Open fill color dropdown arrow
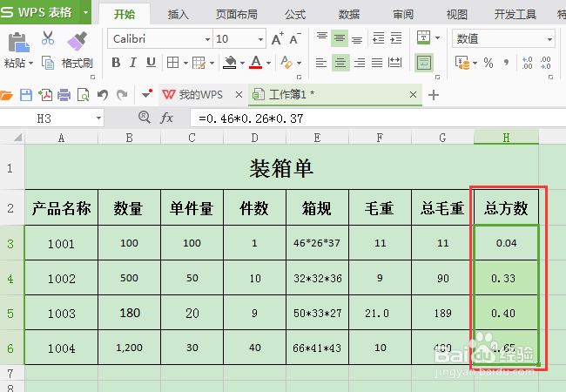Viewport: 566px width, 392px height. click(242, 63)
